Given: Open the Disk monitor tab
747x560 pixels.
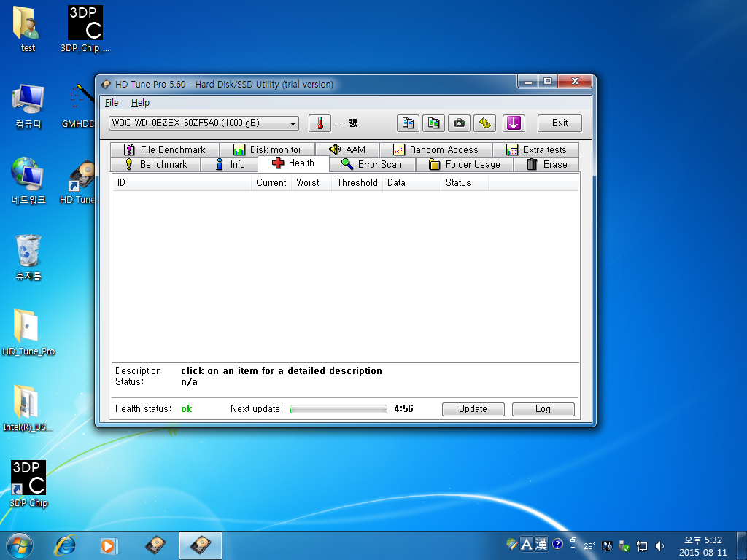Looking at the screenshot, I should tap(267, 149).
